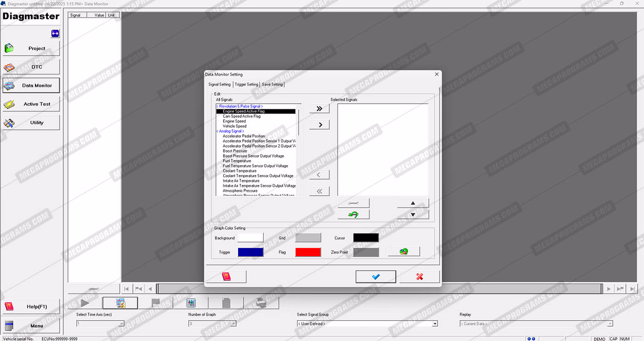Open the Select Signal Group dropdown
644x341 pixels.
435,324
